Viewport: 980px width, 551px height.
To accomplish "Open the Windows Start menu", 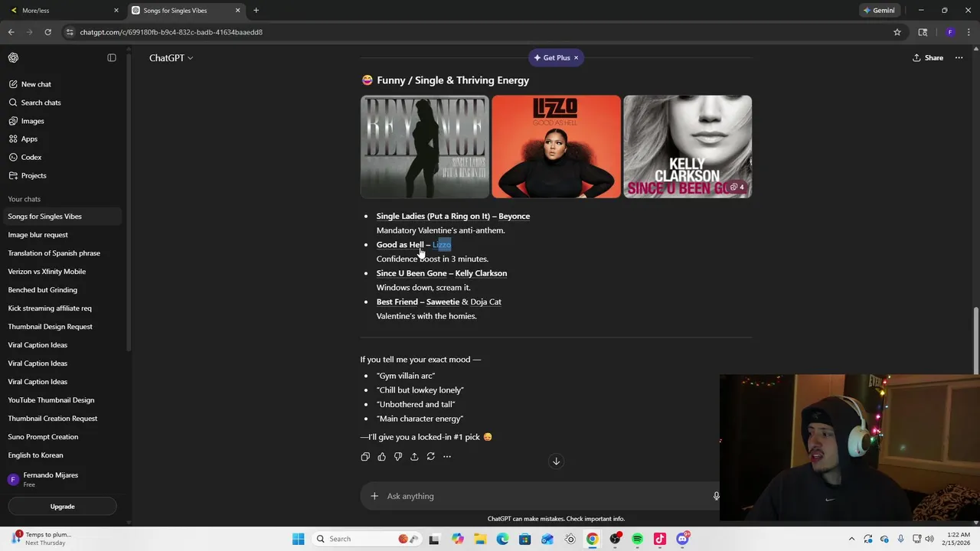I will [298, 539].
